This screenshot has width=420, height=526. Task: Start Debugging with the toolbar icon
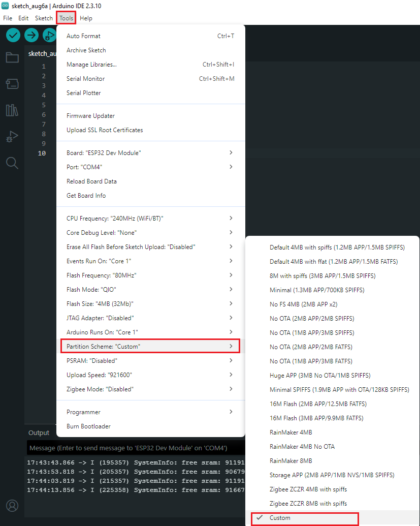[49, 35]
